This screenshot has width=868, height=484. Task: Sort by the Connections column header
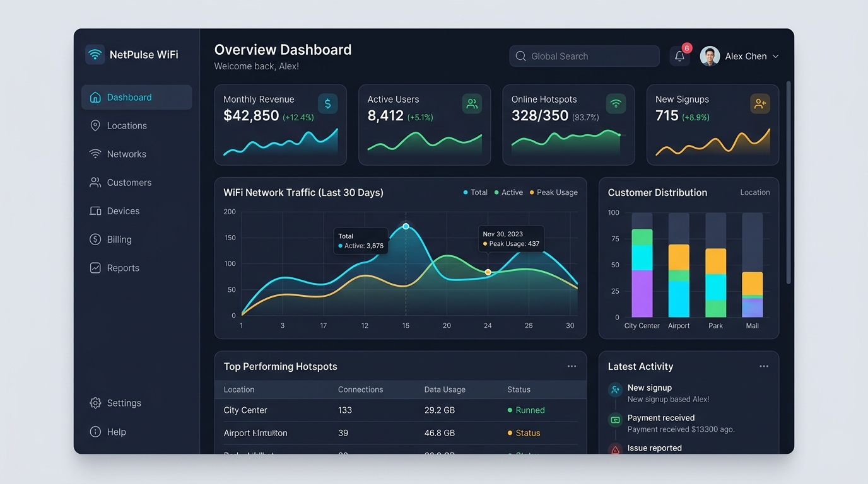click(360, 389)
